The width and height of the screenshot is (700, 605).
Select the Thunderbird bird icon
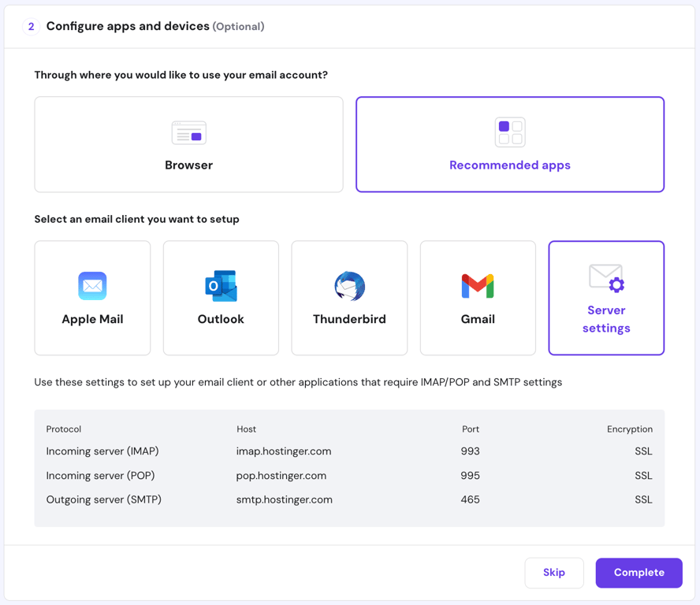point(349,285)
